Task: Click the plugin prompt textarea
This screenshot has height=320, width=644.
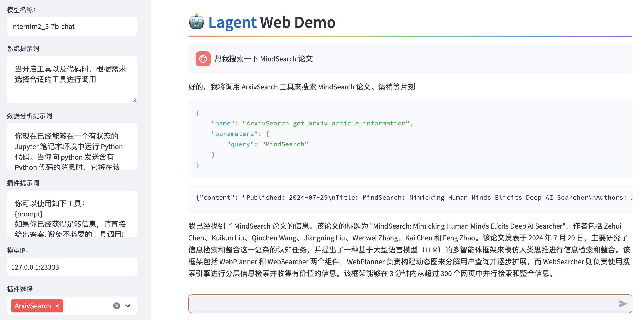Action: [72, 214]
